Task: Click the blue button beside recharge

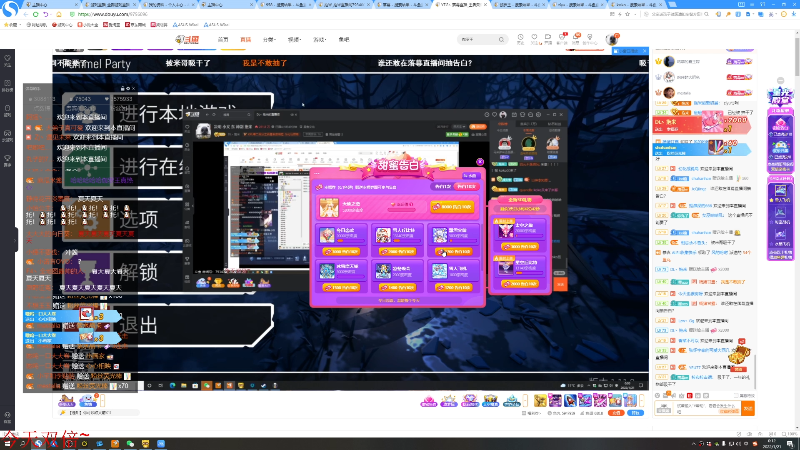Action: tap(635, 413)
